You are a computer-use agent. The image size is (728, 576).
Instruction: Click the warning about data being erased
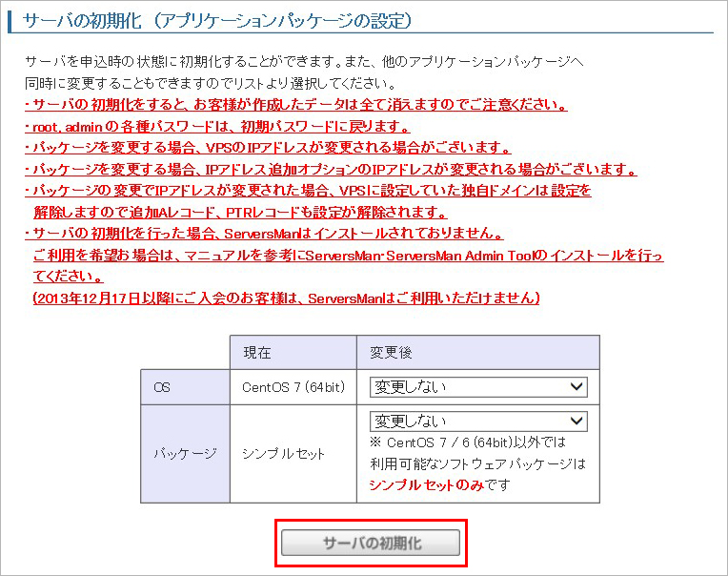295,105
